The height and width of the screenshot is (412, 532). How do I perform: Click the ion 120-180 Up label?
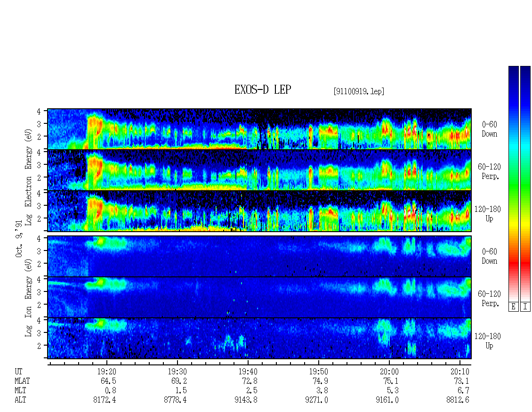(x=488, y=341)
